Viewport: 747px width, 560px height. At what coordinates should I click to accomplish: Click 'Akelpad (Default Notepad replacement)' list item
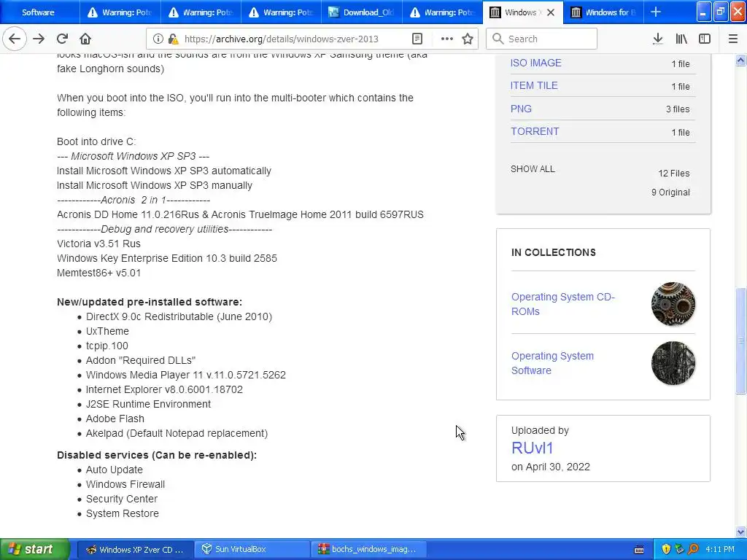click(x=177, y=433)
